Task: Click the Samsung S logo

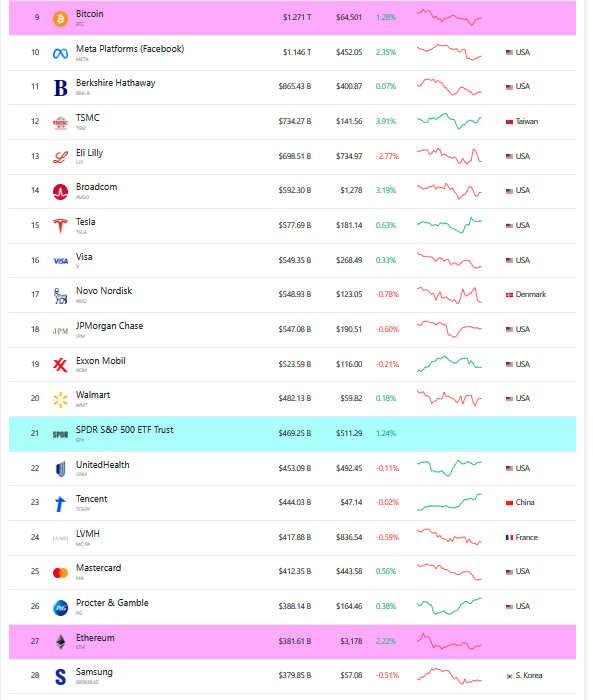Action: click(x=60, y=677)
